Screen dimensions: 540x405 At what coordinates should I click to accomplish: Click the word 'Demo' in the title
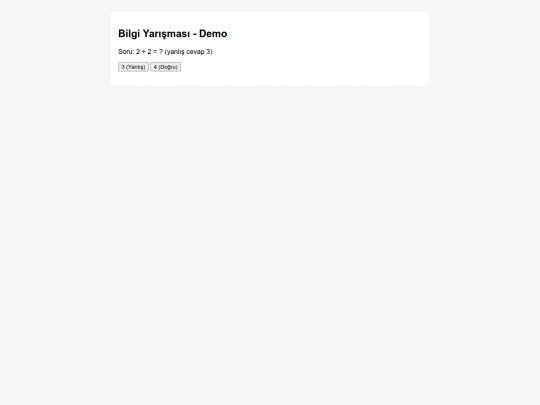(x=213, y=33)
